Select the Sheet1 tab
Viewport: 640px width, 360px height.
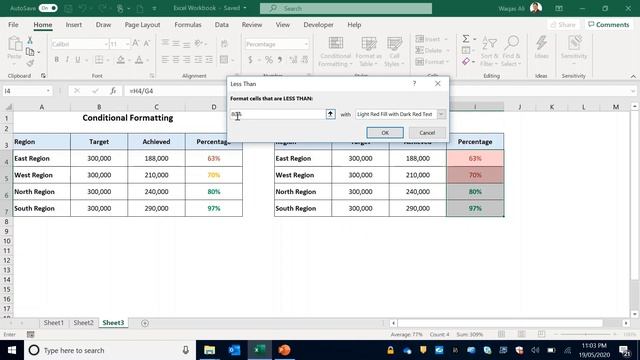coord(54,323)
